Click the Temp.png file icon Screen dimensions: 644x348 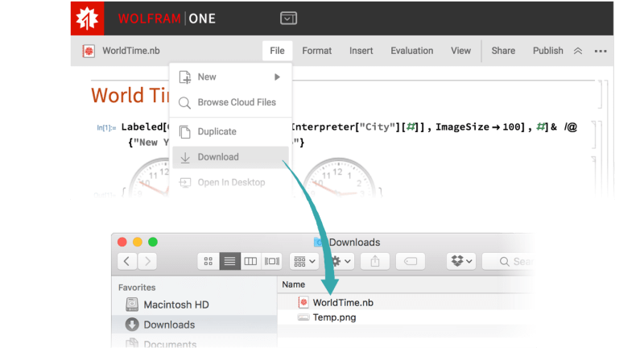[303, 317]
